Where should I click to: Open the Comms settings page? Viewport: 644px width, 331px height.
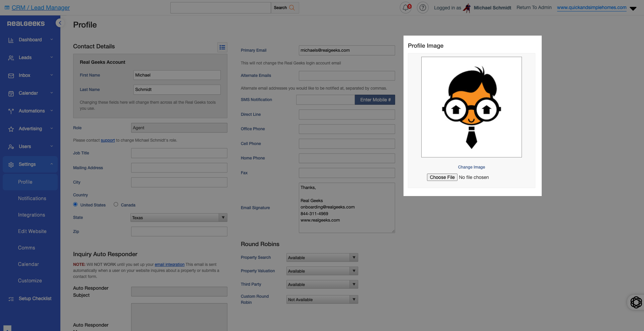[x=26, y=248]
